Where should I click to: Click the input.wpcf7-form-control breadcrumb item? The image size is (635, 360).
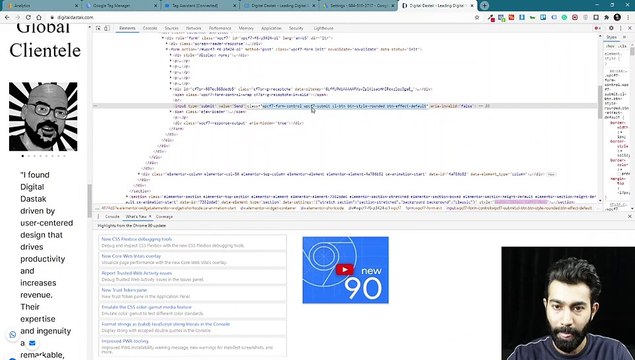point(519,208)
